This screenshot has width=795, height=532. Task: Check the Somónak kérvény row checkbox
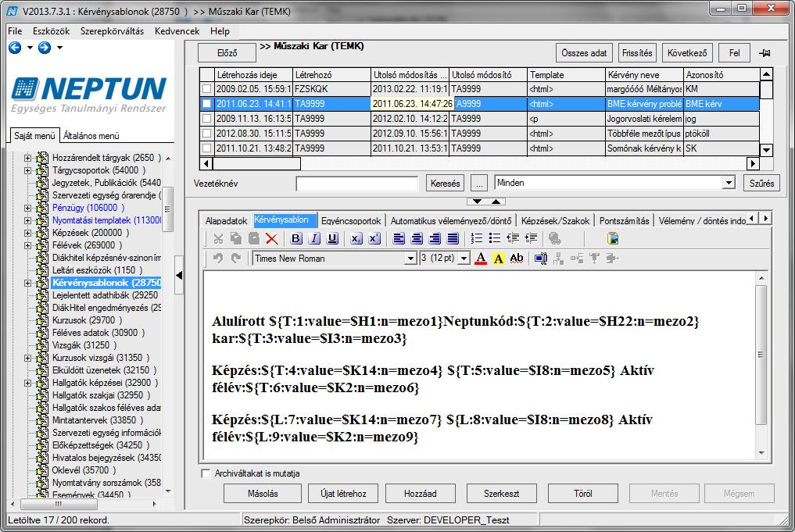pos(207,148)
